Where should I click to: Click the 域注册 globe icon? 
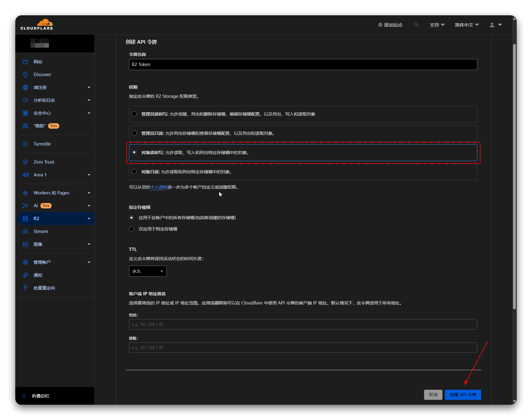click(x=25, y=87)
